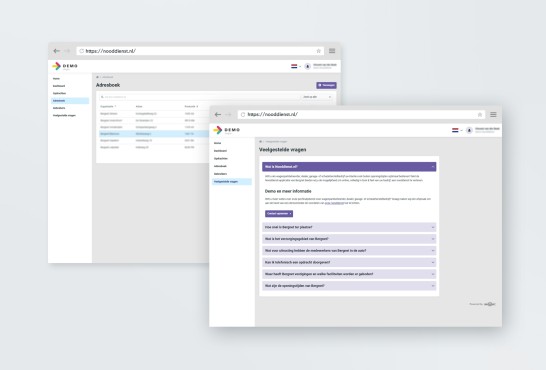Click Dutch flag icon in front window
This screenshot has height=370, width=546.
(x=455, y=130)
